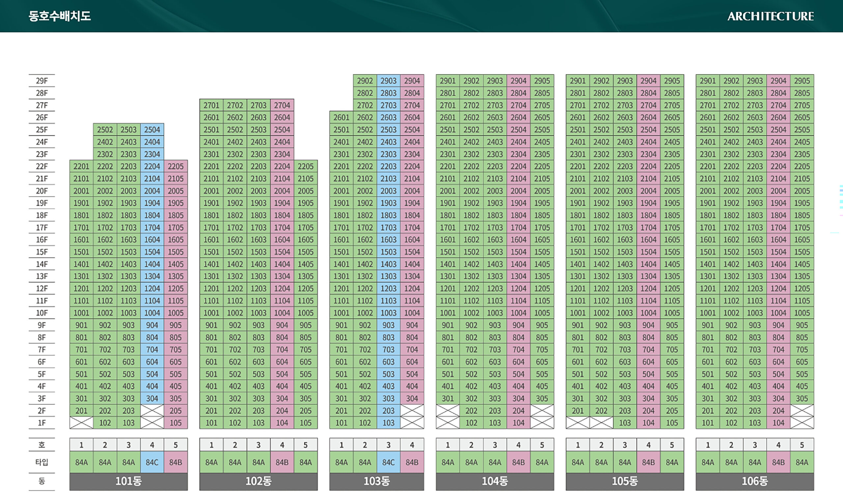Click the ARCHITECTURE header text
Screen dimensions: 843x504
click(770, 16)
